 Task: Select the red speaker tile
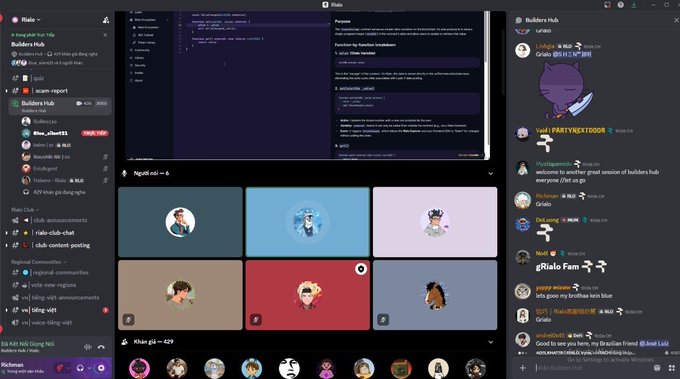pyautogui.click(x=307, y=295)
